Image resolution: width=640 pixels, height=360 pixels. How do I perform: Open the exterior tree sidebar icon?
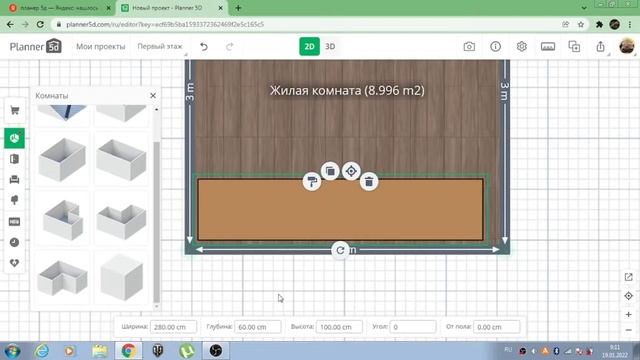pos(14,200)
